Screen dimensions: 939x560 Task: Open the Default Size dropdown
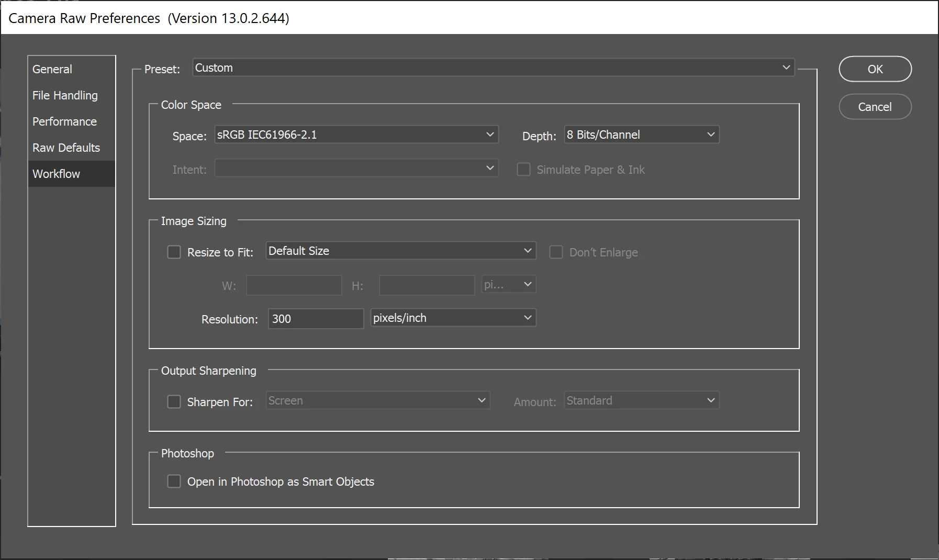tap(401, 251)
